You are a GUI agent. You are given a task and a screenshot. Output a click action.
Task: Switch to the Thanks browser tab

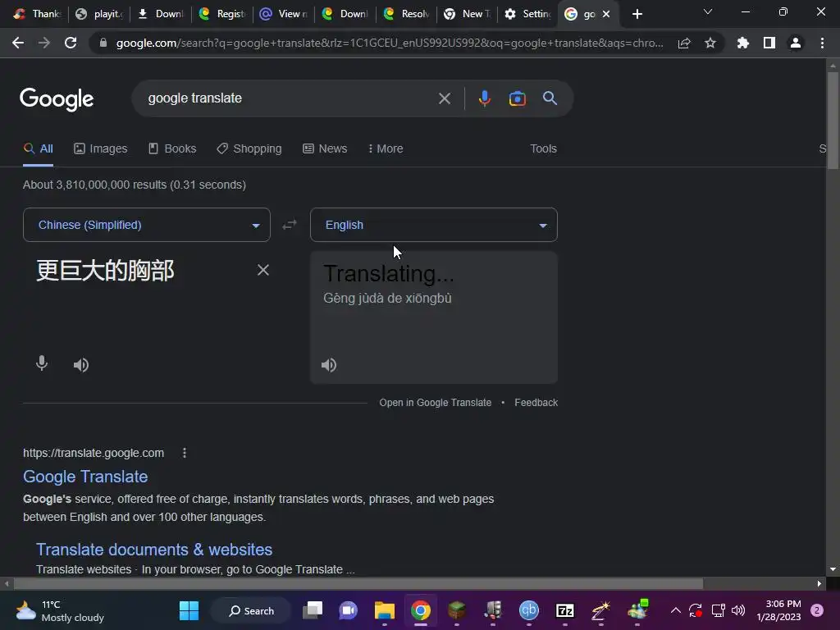pos(38,14)
